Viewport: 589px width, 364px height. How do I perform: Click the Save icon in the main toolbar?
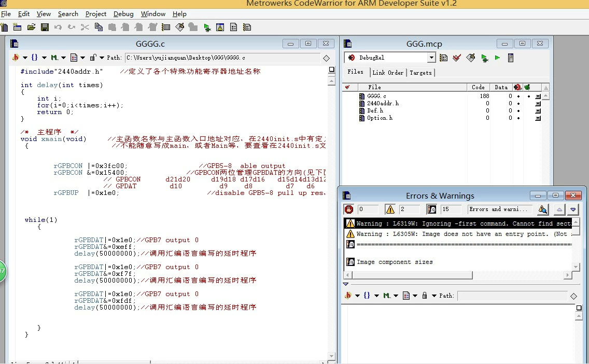pyautogui.click(x=45, y=27)
